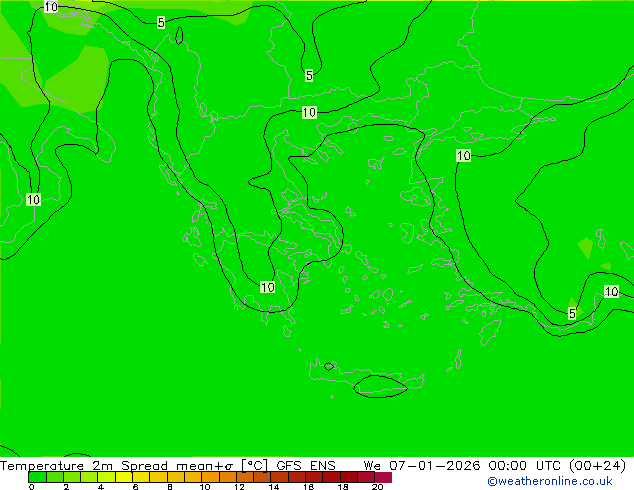634x490 pixels.
Task: Click the '5' contour label beside the light green triangle
Action: point(572,313)
